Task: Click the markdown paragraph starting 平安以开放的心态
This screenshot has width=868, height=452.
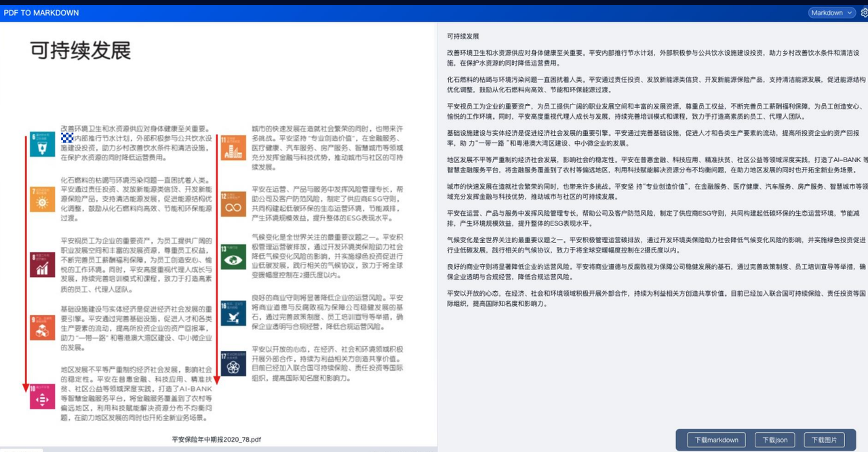Action: [x=656, y=299]
